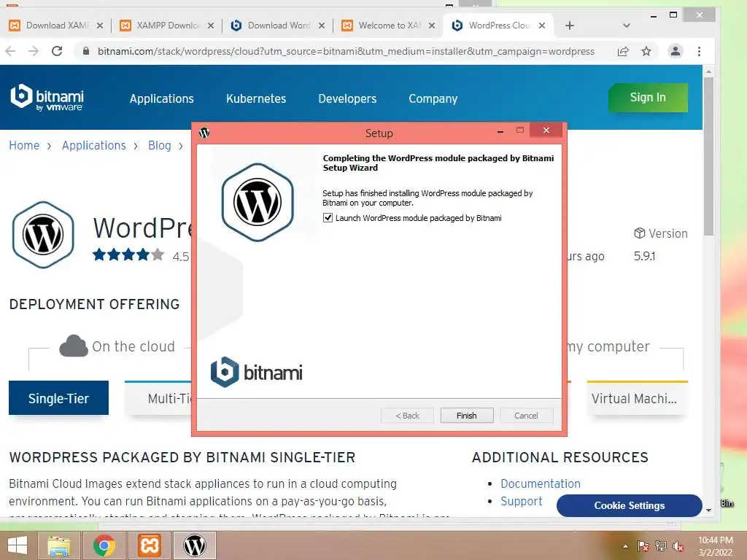Click the browser vertical scrollbar thumb
Screen dimensions: 747x560
coord(709,156)
